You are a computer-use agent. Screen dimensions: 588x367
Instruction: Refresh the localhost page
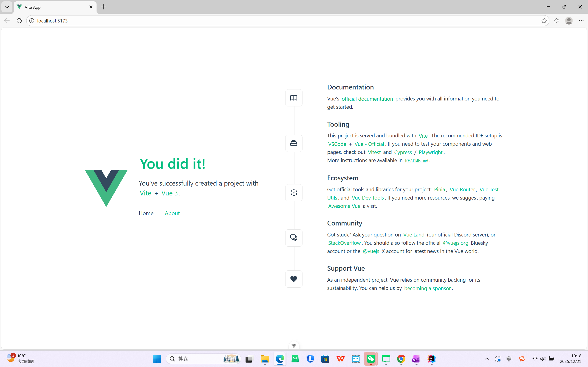19,21
